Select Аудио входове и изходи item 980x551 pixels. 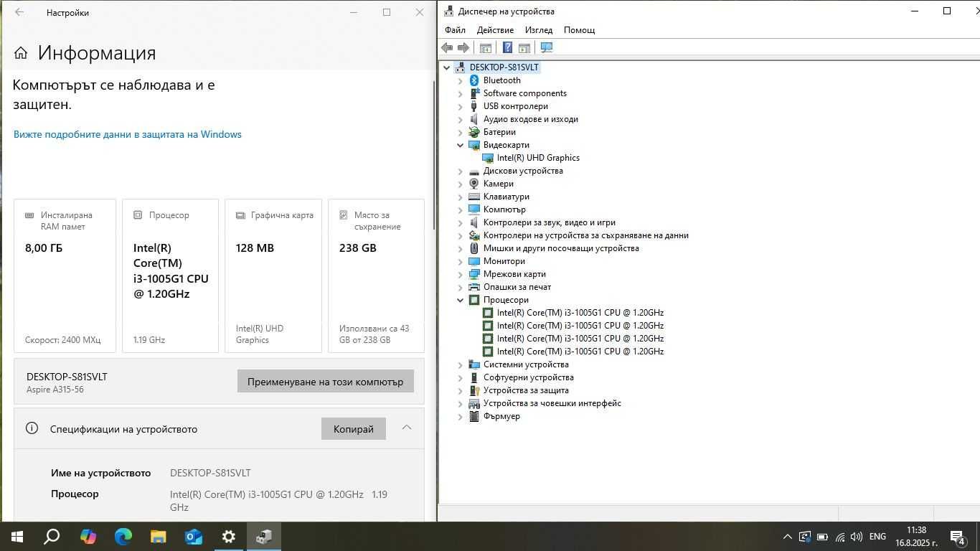[x=531, y=119]
